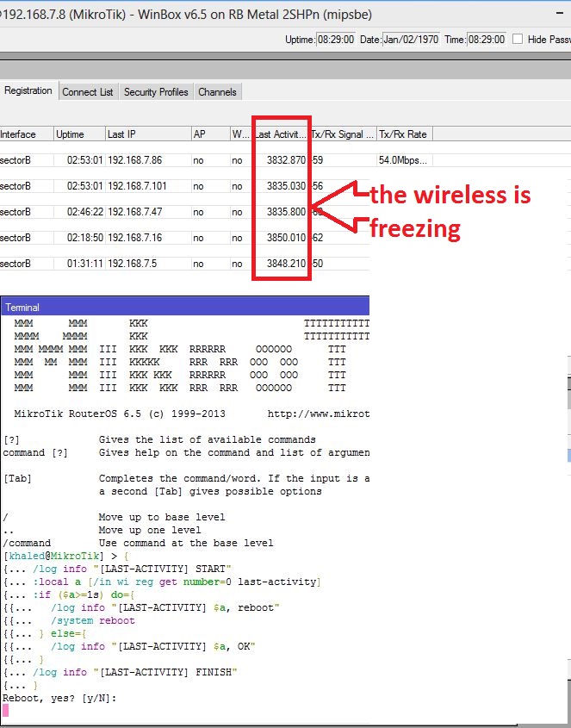Click the 01:31:11 uptime cell
Viewport: 571px width, 728px height.
(85, 264)
